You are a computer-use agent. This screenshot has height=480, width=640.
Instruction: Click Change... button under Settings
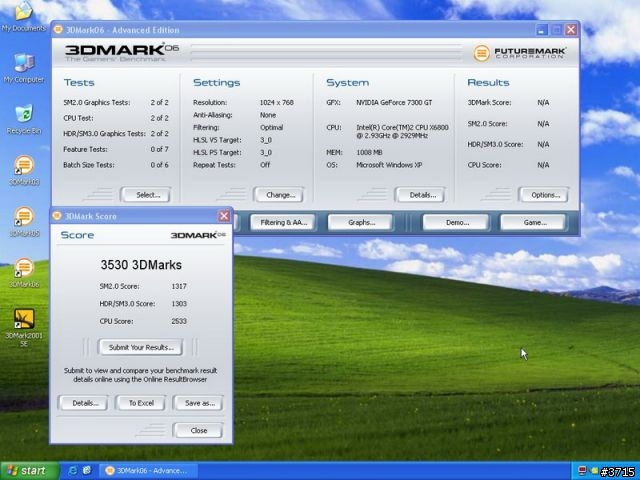point(279,195)
